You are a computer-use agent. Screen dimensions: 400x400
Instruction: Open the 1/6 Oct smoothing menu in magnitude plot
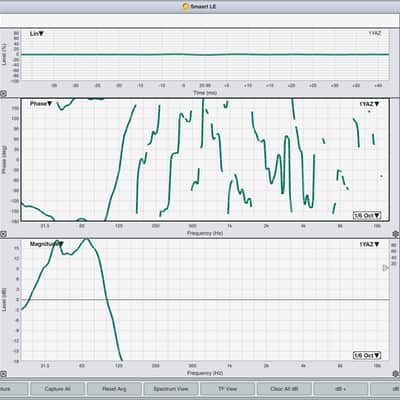[x=367, y=355]
